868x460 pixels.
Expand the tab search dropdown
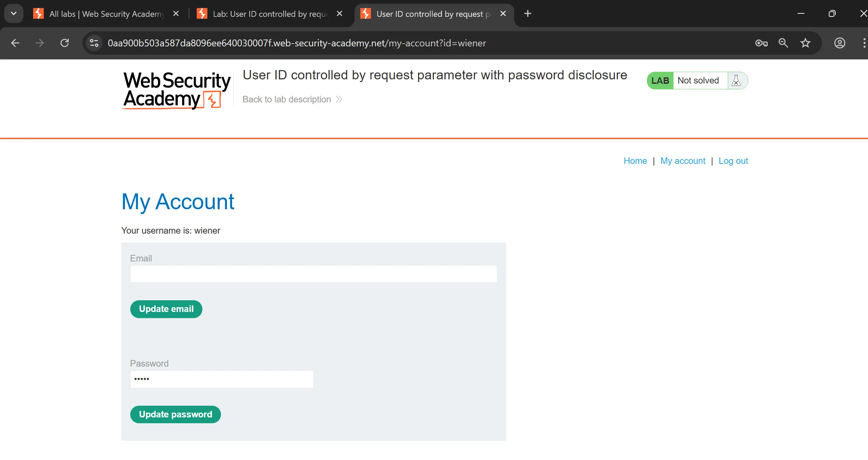(x=14, y=14)
